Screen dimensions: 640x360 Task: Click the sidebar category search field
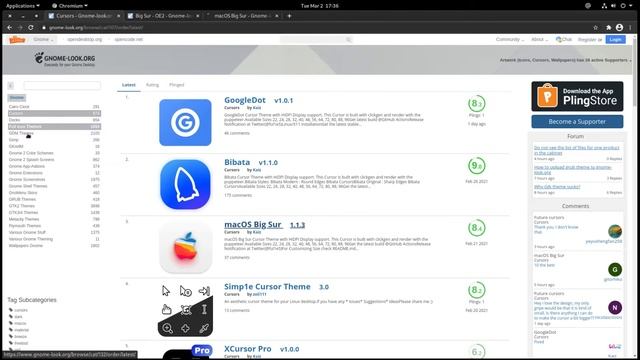click(x=62, y=85)
